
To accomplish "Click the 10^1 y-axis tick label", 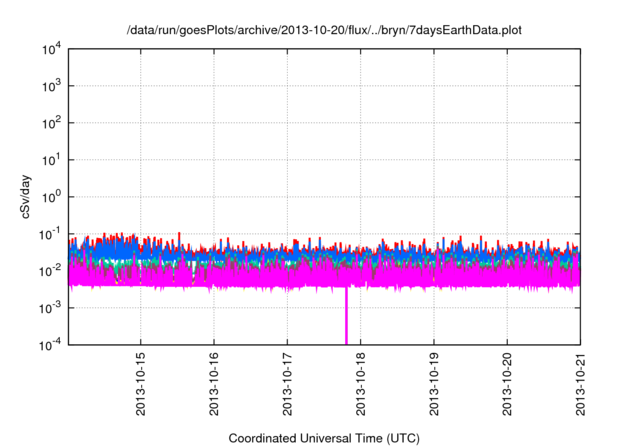I will click(x=52, y=160).
